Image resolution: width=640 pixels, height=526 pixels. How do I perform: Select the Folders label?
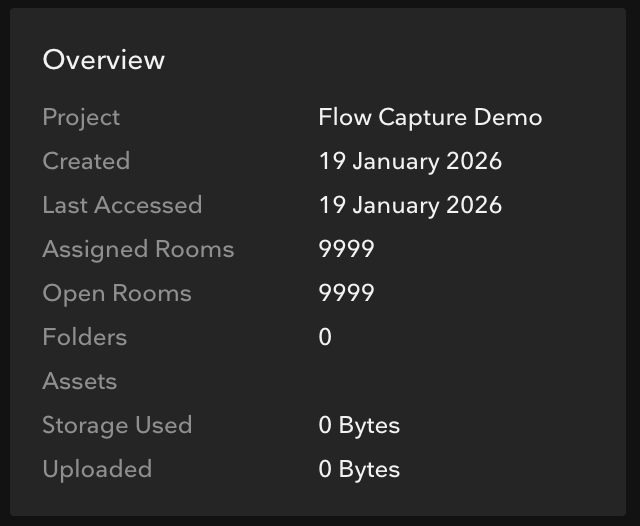click(85, 337)
